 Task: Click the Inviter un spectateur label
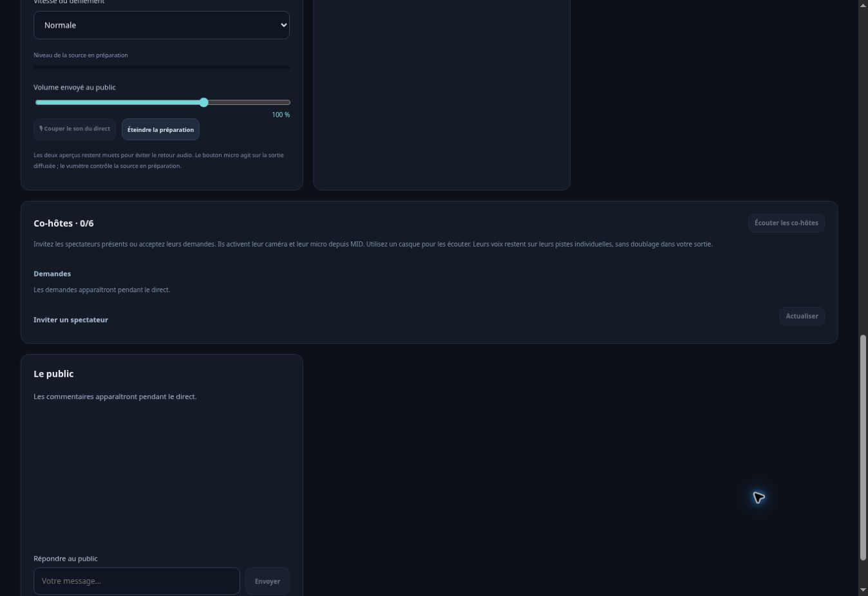[71, 320]
